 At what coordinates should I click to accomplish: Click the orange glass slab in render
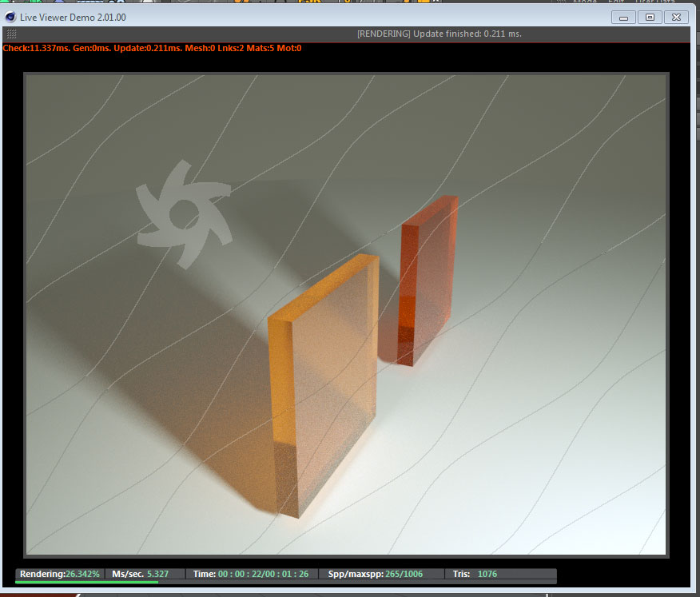click(323, 386)
